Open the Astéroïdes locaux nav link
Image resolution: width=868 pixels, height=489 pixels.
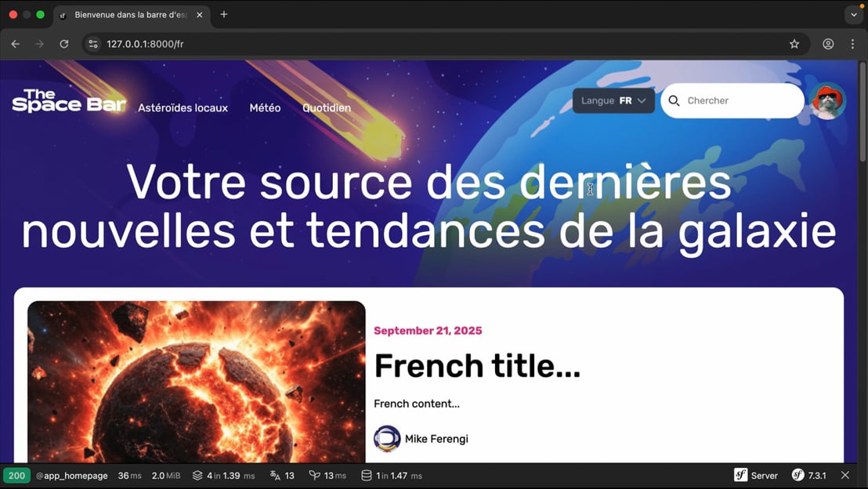coord(183,108)
